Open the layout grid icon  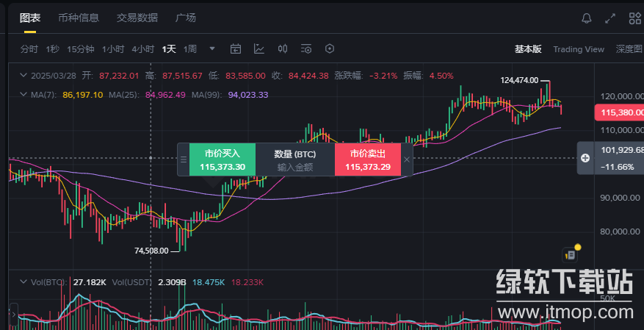(x=634, y=18)
